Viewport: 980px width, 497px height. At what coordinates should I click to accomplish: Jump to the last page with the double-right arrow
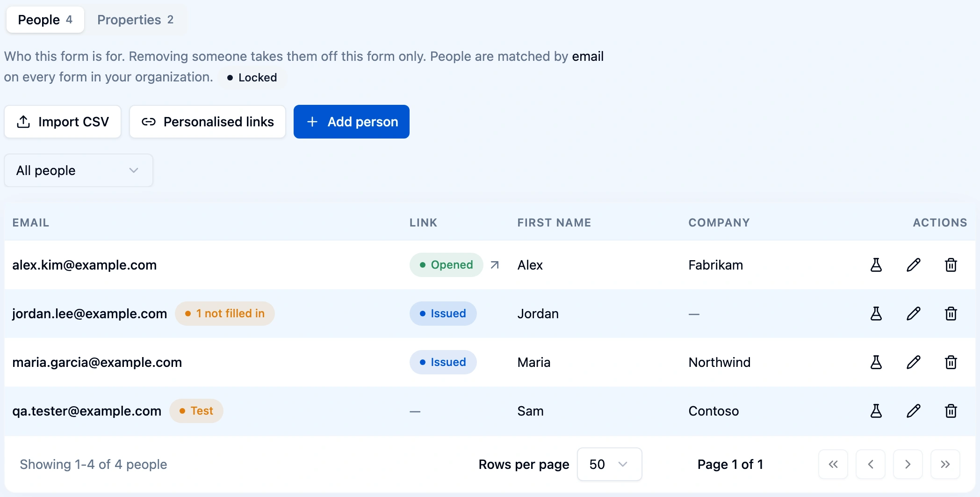coord(945,464)
